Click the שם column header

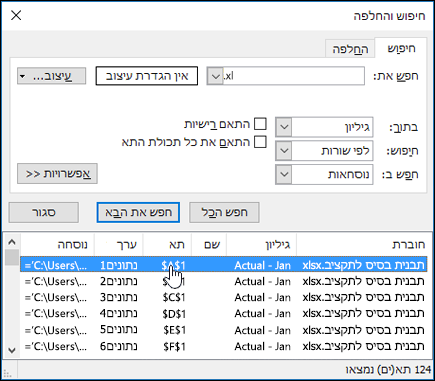click(209, 245)
